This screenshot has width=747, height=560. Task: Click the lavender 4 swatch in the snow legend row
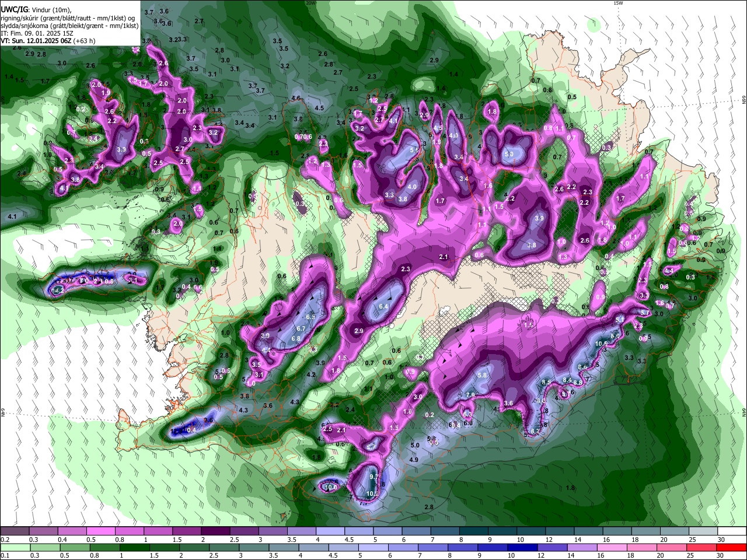coord(330,531)
